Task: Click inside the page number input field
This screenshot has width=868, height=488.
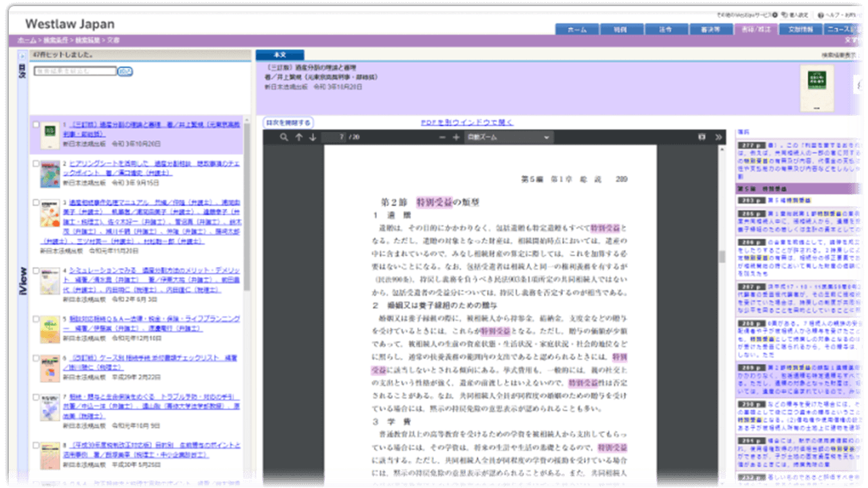Action: coord(332,137)
